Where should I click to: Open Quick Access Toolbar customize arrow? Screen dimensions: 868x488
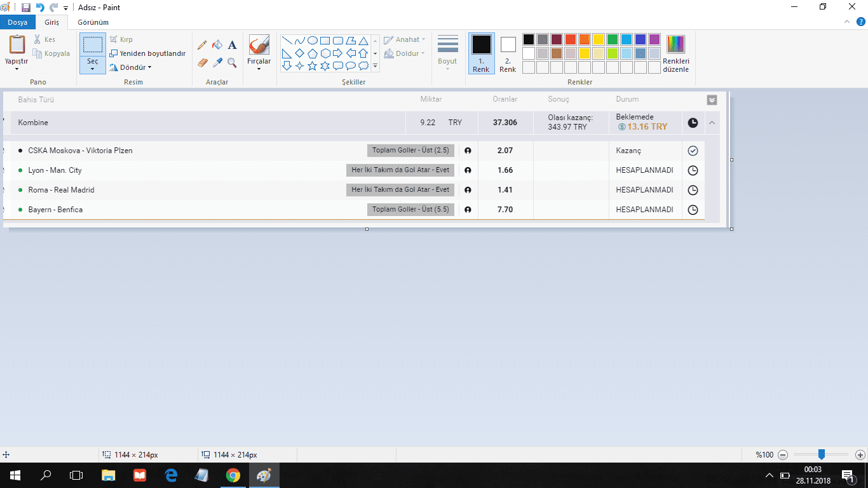(65, 8)
